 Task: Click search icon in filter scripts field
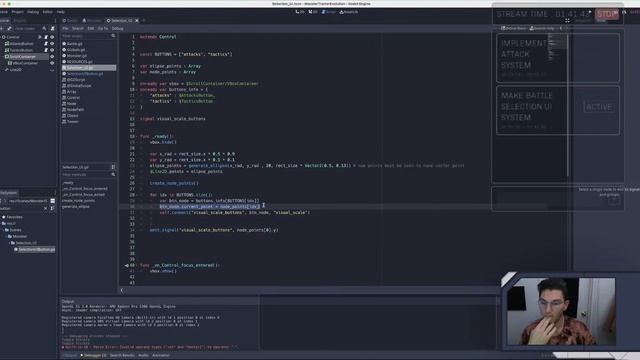click(113, 36)
